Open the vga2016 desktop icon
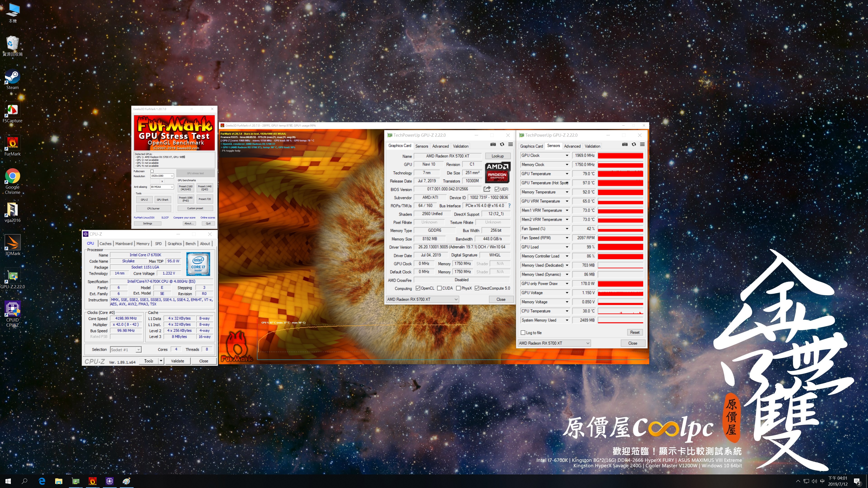 12,213
